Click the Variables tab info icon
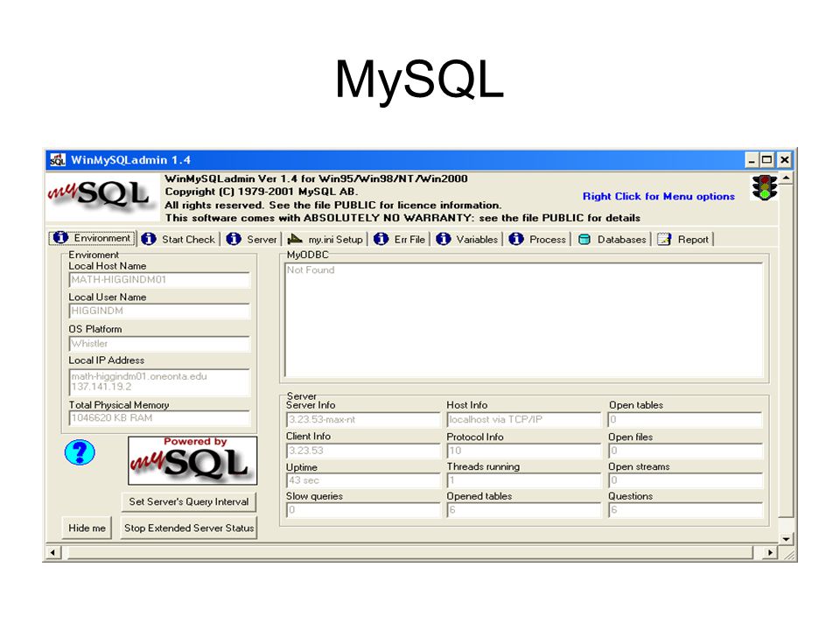Viewport: 840px width, 630px height. [x=443, y=239]
